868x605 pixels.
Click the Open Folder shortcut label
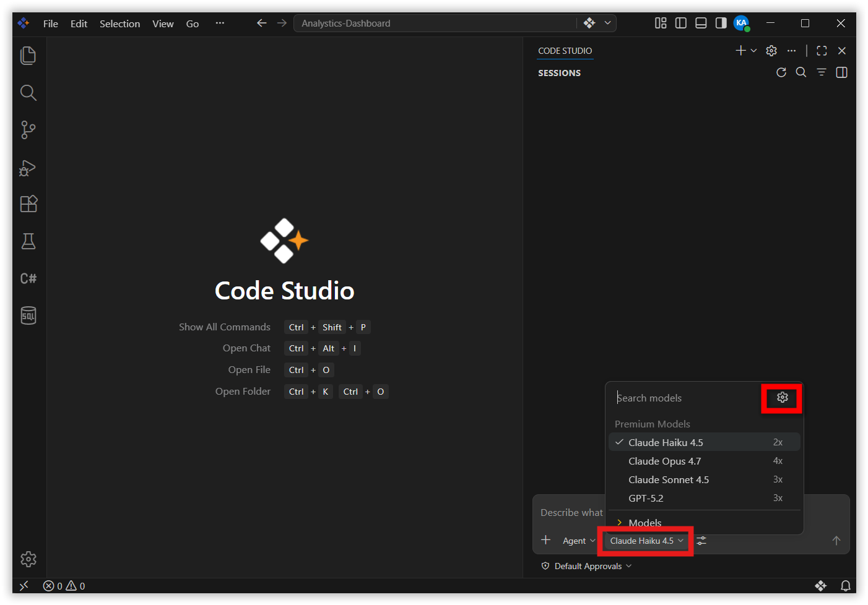pos(243,392)
